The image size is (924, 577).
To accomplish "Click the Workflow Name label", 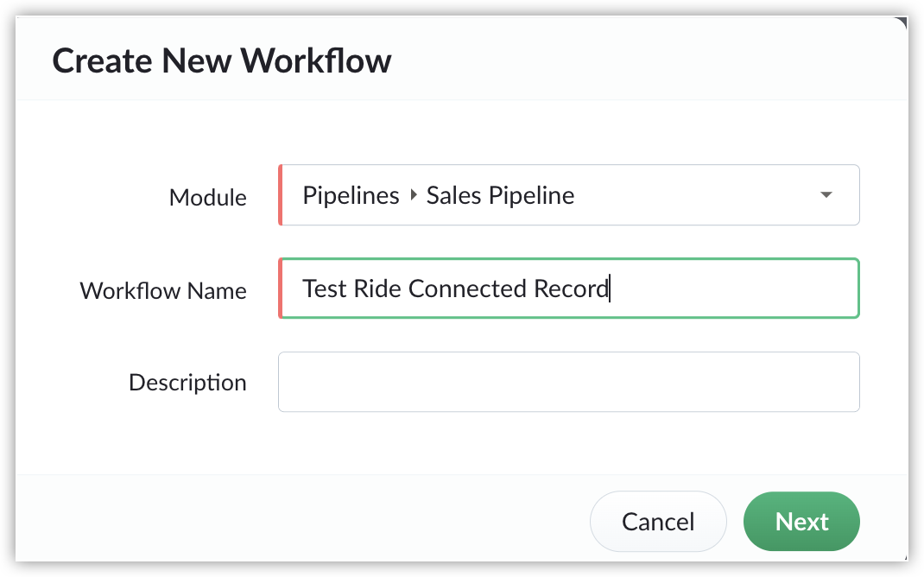I will (x=163, y=290).
